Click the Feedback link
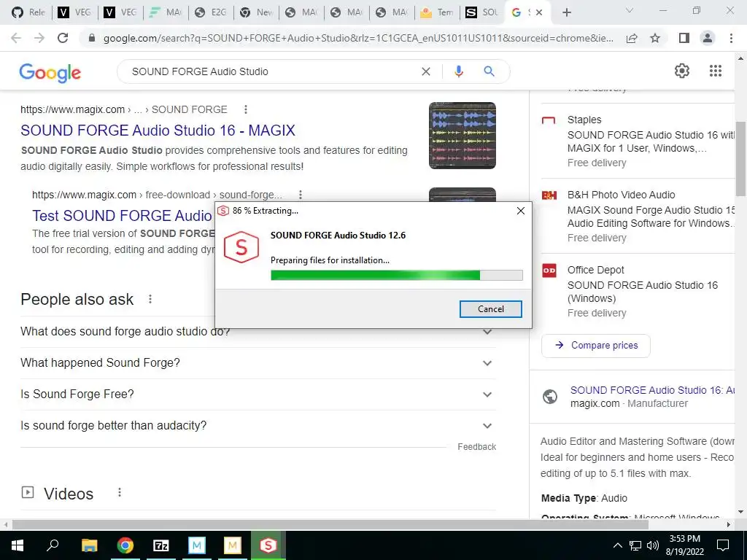This screenshot has width=747, height=560. (477, 447)
